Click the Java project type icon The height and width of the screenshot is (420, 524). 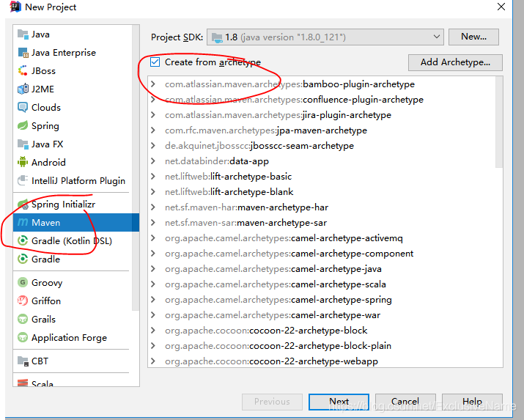pos(23,34)
